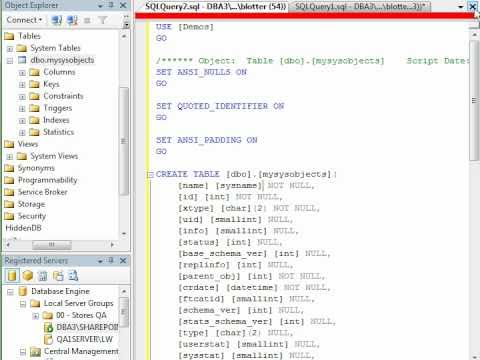Switch to SQLQuery1.sql tab
Image resolution: width=480 pixels, height=360 pixels.
[x=360, y=6]
